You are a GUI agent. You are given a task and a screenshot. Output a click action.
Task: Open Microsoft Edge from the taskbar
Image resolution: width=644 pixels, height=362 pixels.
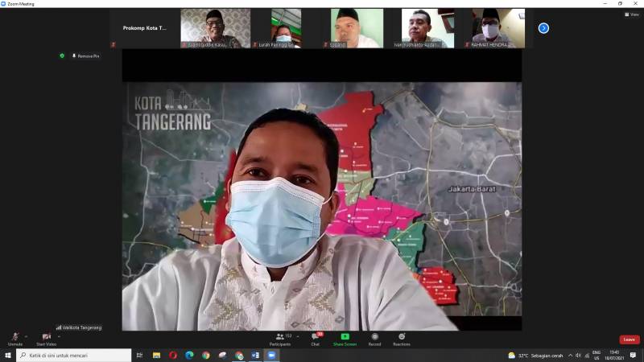pyautogui.click(x=189, y=355)
